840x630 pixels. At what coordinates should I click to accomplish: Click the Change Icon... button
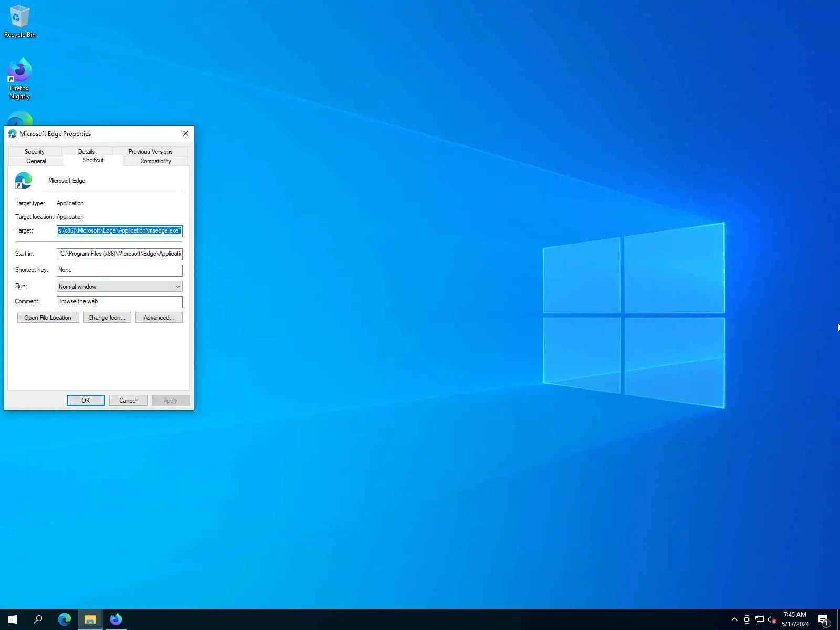pyautogui.click(x=107, y=318)
